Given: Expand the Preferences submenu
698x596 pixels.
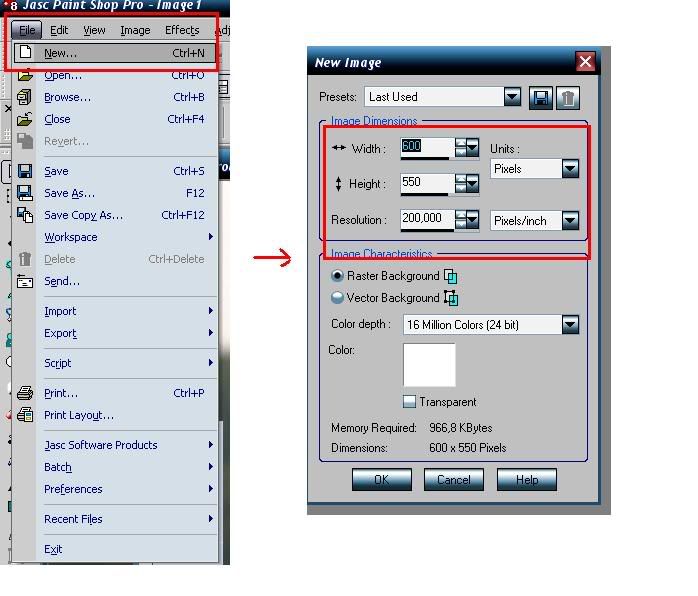Looking at the screenshot, I should [x=211, y=489].
